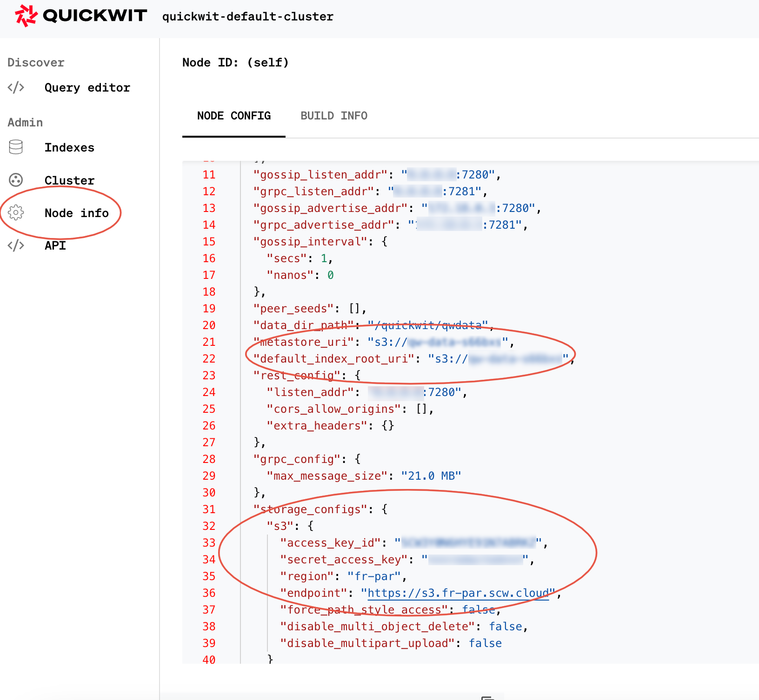
Task: Click line number 29 in the gutter
Action: 209,476
